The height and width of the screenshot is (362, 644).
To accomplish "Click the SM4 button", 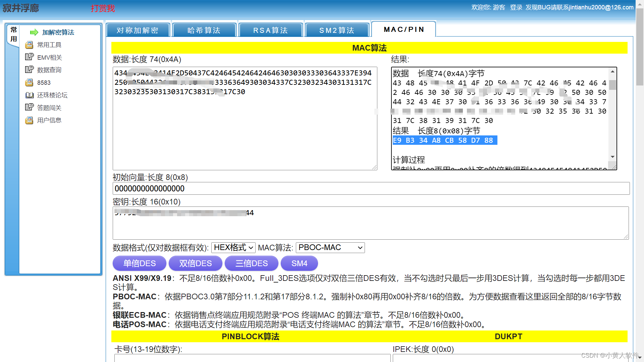I will 299,263.
